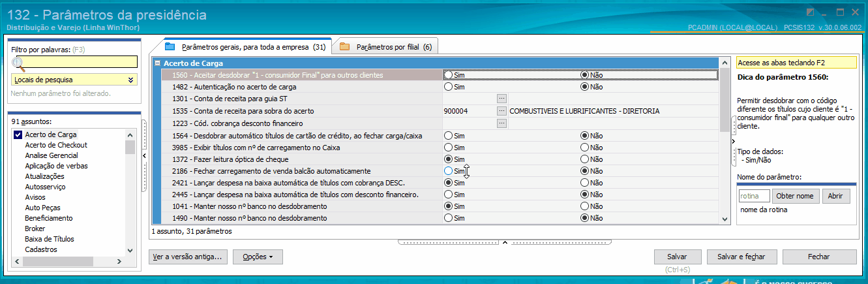The image size is (868, 284).
Task: Select Sim for 2445 Lançar despesa desconto financeiro
Action: (448, 194)
